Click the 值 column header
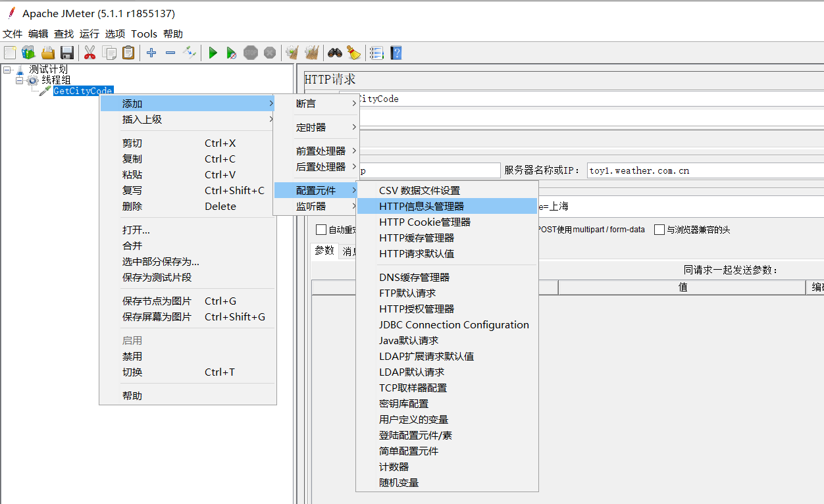This screenshot has width=824, height=504. click(x=682, y=288)
